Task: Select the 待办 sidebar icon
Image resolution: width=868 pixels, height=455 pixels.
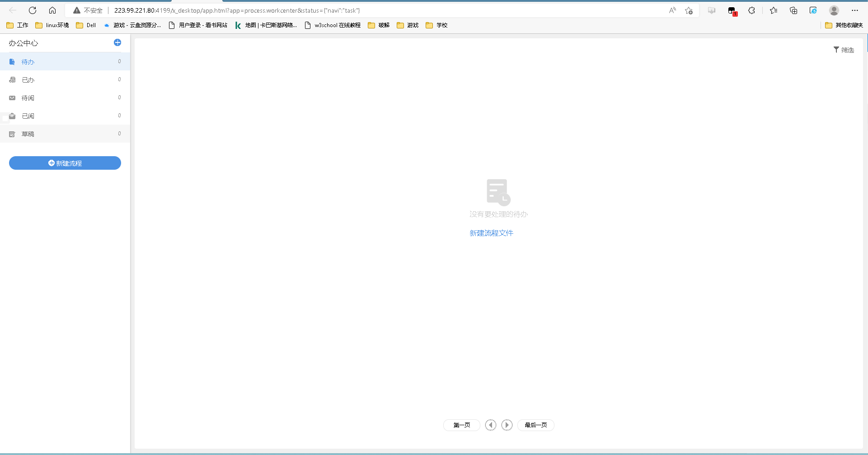Action: click(12, 61)
